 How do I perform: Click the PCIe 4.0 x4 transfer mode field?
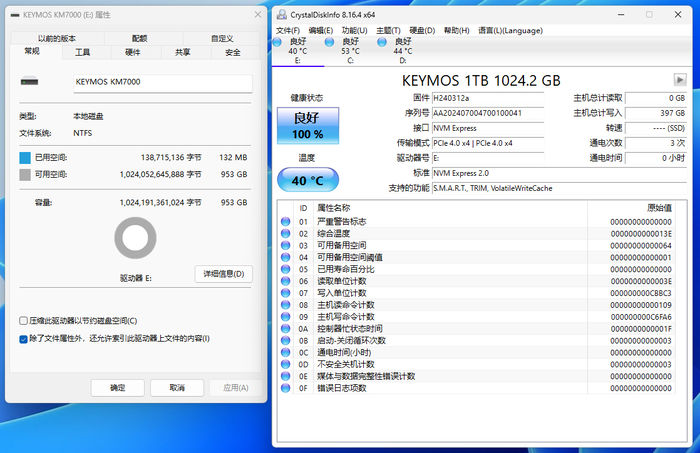pyautogui.click(x=488, y=143)
